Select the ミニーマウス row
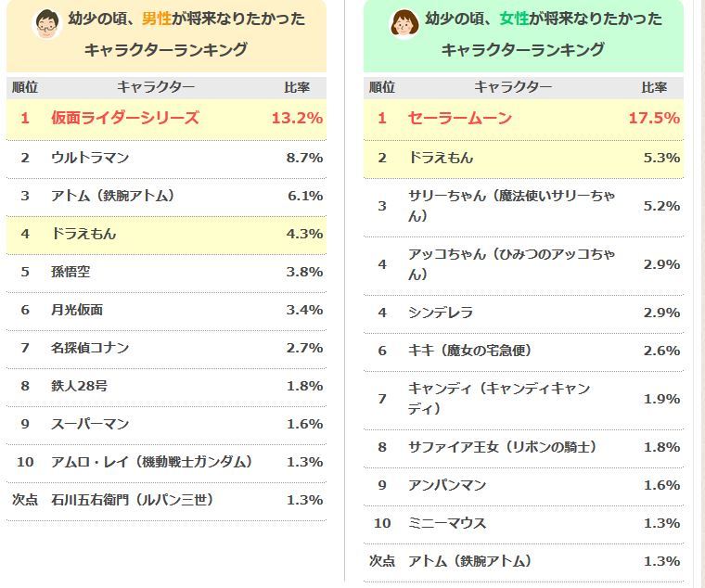The height and width of the screenshot is (588, 705). (x=447, y=523)
